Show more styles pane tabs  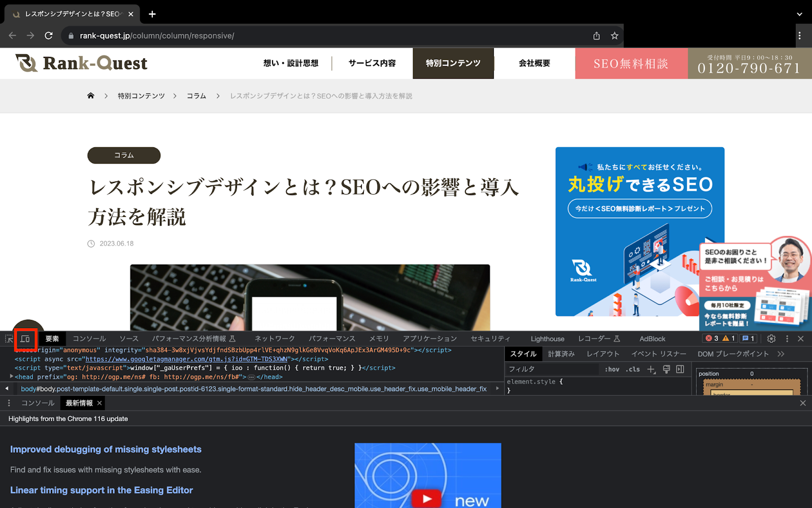click(781, 354)
